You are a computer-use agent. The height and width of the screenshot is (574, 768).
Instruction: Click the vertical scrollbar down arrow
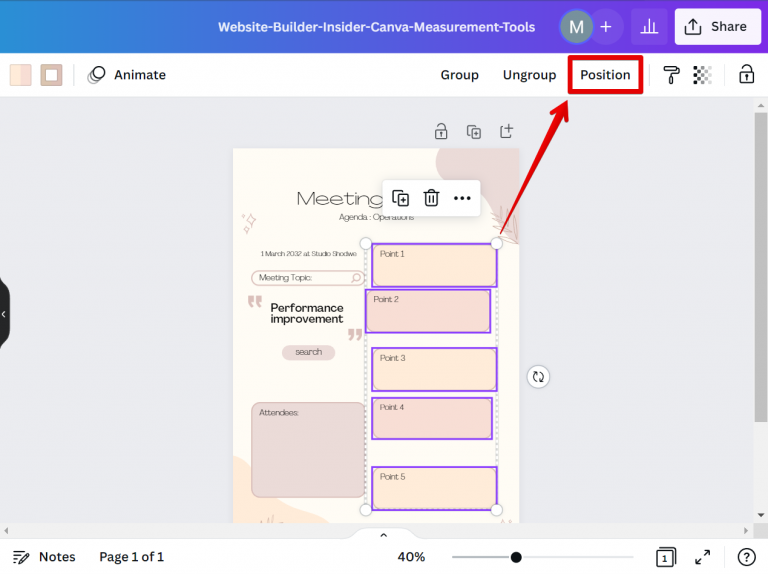pos(761,515)
